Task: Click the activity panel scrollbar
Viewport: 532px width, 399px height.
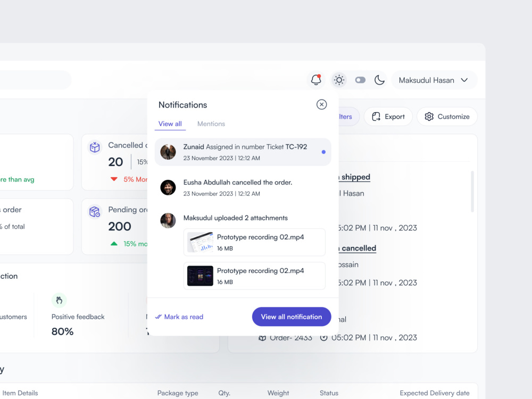Action: pos(472,192)
